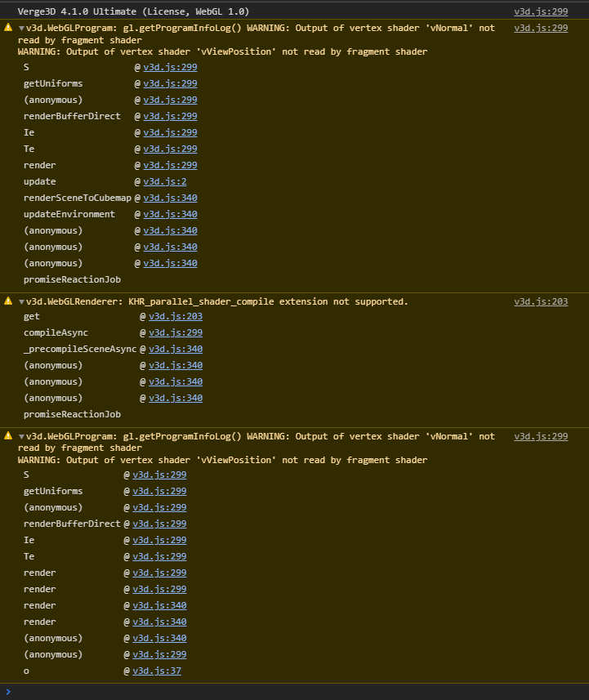Click the blue console prompt chevron

[x=8, y=692]
